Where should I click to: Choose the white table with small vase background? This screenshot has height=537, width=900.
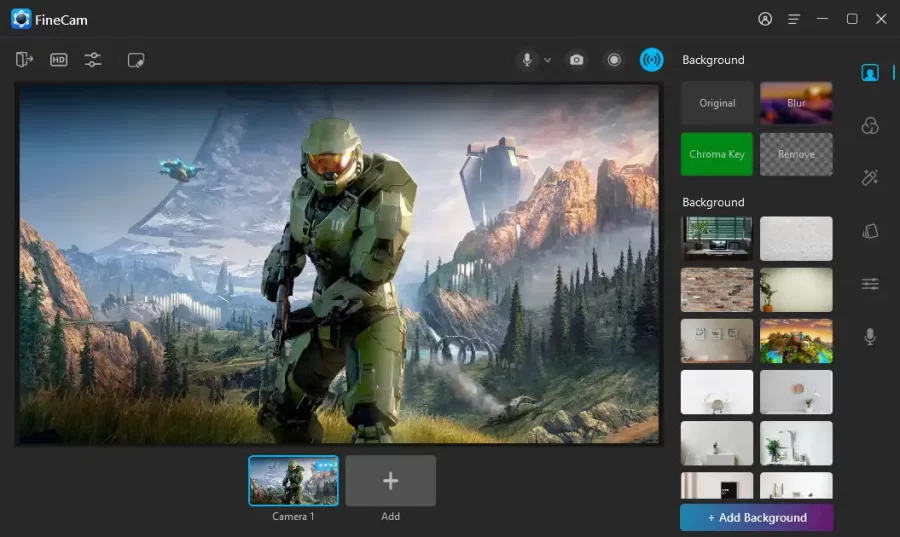coord(717,443)
